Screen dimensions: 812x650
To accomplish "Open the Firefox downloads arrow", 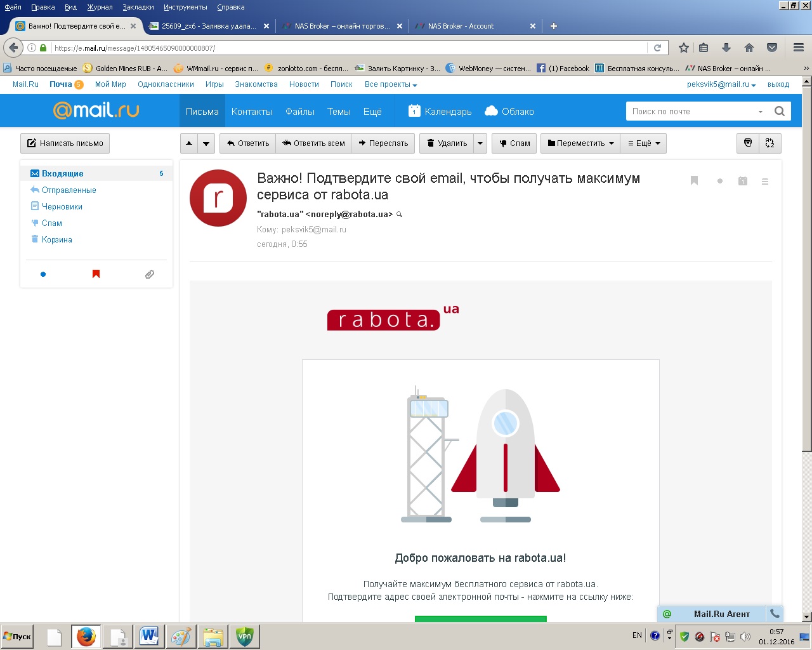I will tap(726, 48).
